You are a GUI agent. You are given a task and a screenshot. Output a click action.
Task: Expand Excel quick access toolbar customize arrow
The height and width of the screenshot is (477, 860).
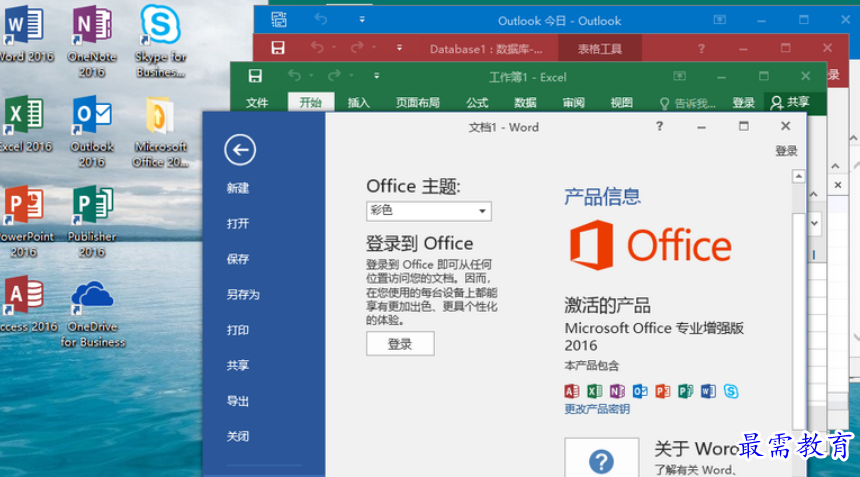click(376, 76)
